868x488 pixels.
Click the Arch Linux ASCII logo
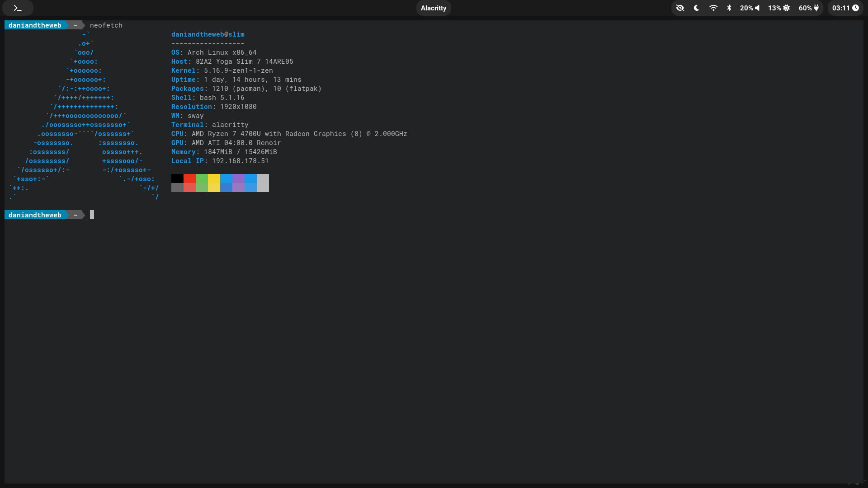click(x=84, y=116)
